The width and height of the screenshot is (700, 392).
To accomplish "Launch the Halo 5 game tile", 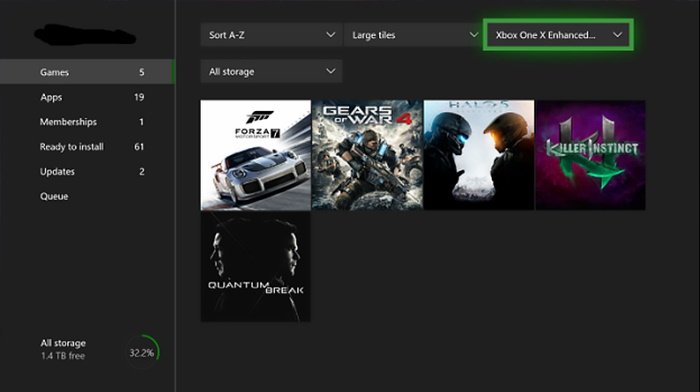I will click(x=479, y=155).
